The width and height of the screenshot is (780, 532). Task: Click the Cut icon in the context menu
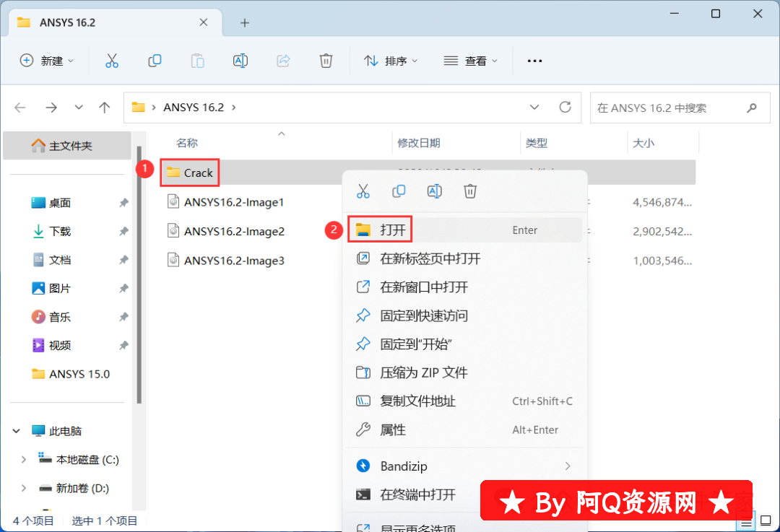pyautogui.click(x=363, y=191)
